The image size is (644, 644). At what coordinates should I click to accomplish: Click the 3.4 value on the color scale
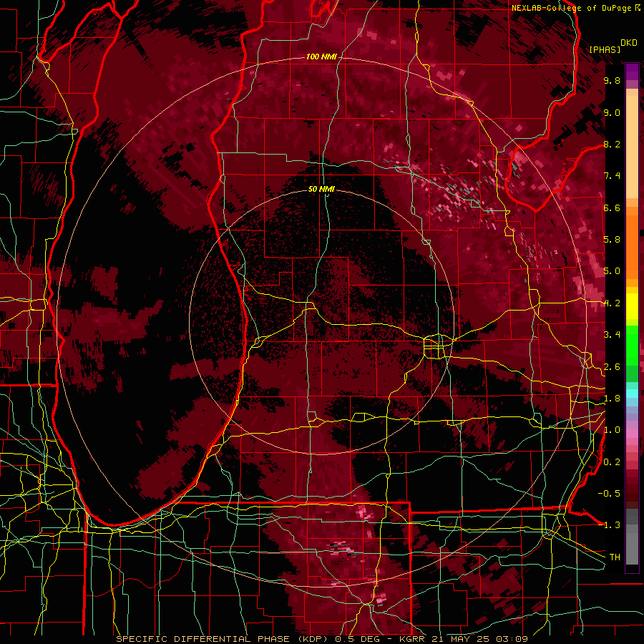click(x=612, y=335)
